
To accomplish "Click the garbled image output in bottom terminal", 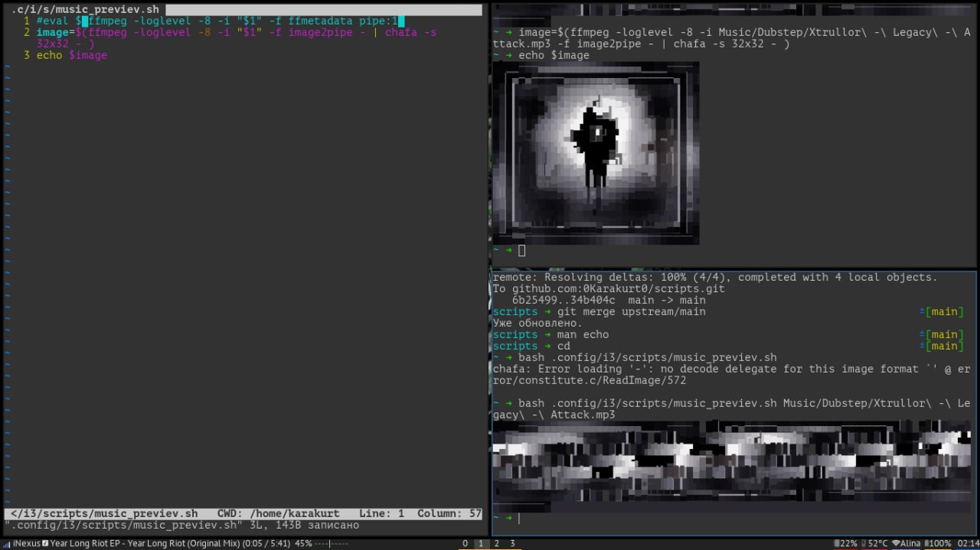I will [x=731, y=465].
